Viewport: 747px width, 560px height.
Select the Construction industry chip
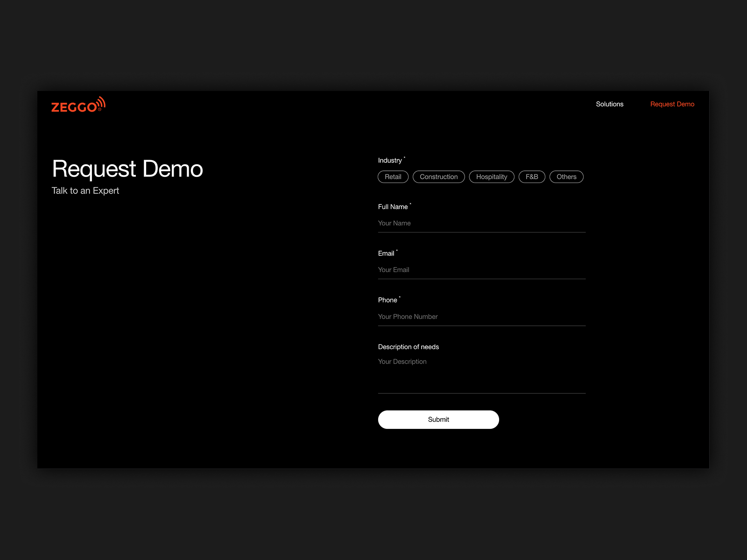439,177
